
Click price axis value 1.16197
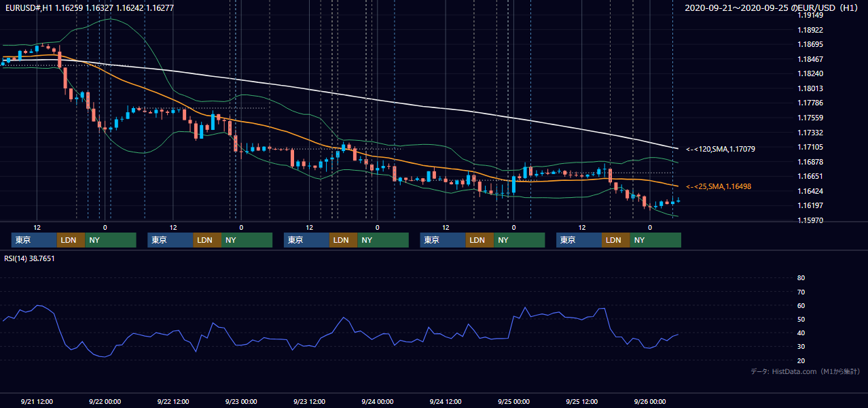pyautogui.click(x=810, y=205)
